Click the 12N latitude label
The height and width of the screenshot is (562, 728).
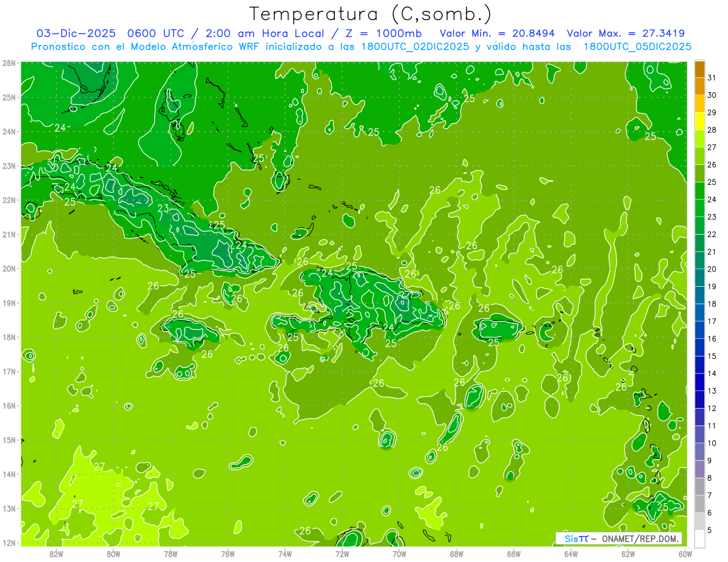tap(9, 543)
